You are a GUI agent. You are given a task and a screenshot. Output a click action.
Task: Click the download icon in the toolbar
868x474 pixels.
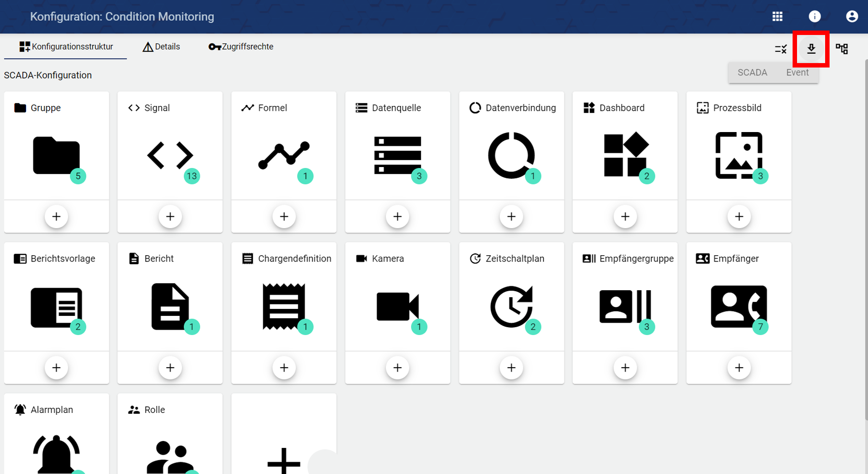coord(811,49)
